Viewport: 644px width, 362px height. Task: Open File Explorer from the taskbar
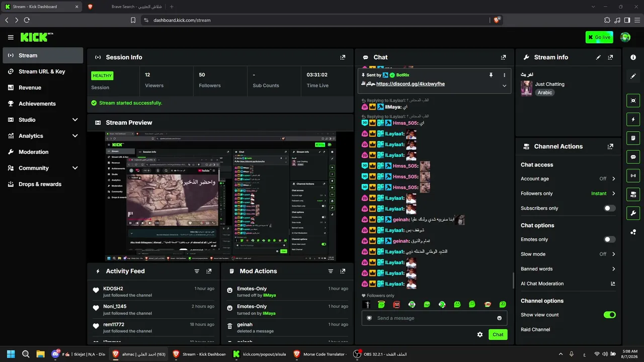pos(40,354)
